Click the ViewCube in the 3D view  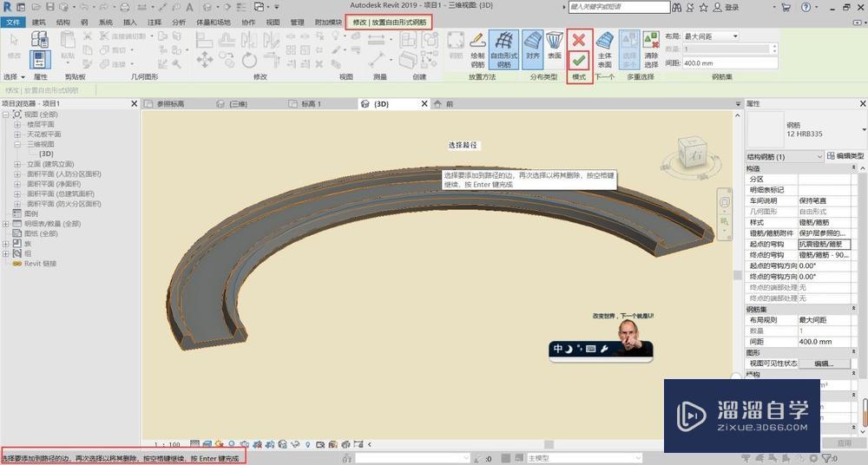click(x=692, y=152)
